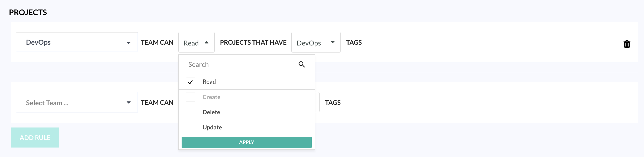Focus the Search field in permissions list
This screenshot has height=157, width=644.
[239, 64]
